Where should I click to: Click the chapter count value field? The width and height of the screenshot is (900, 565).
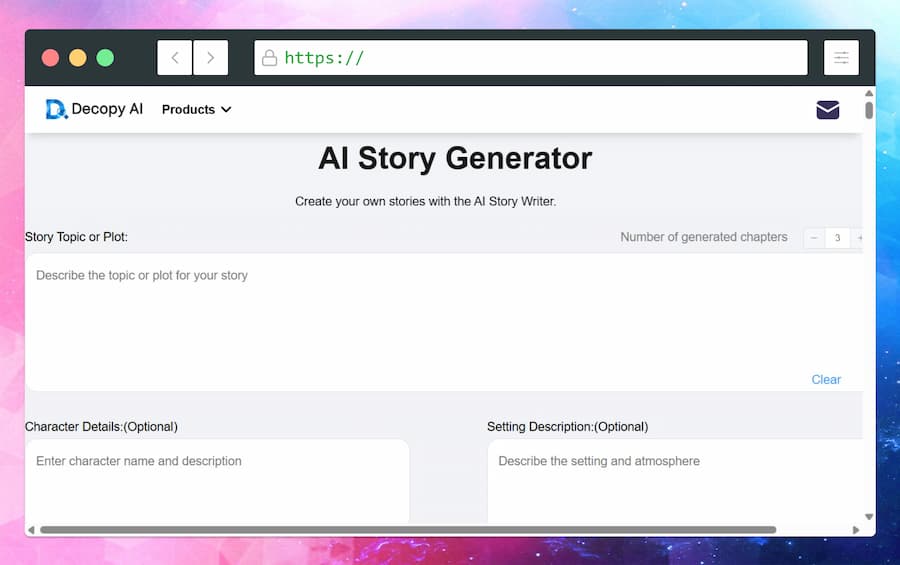tap(837, 238)
